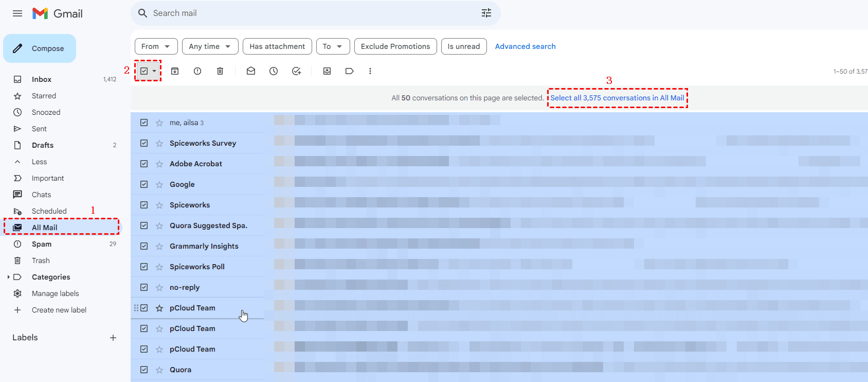Uncheck the Grammarly Insights email
This screenshot has height=382, width=868.
[144, 246]
